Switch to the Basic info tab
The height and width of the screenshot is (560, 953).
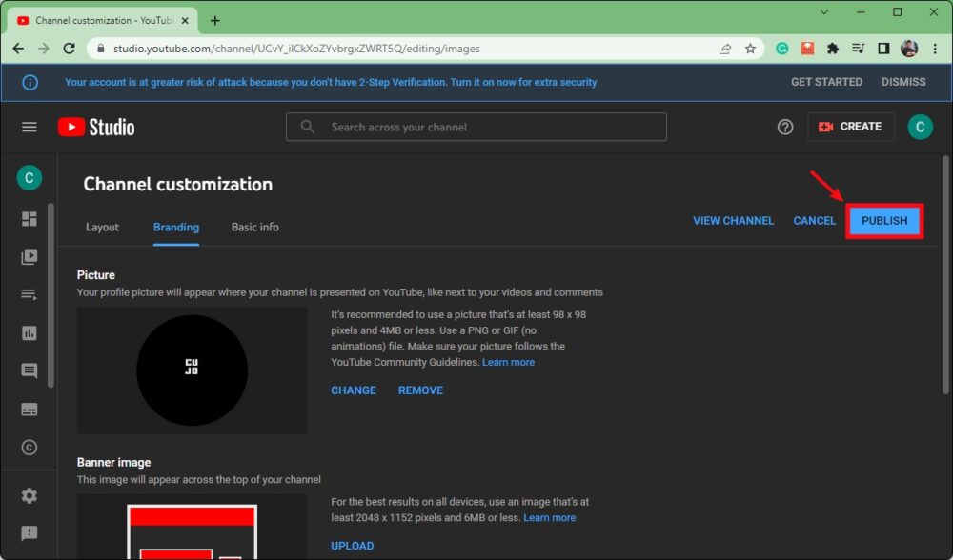coord(255,228)
